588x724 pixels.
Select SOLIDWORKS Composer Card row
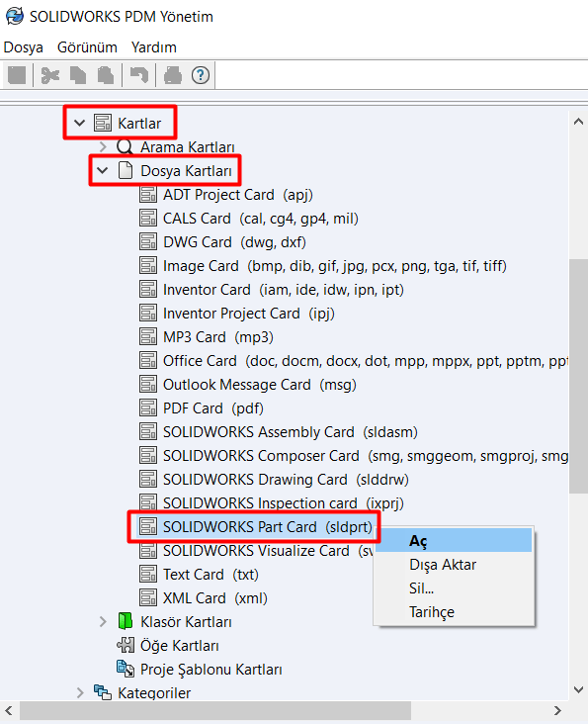pyautogui.click(x=353, y=456)
